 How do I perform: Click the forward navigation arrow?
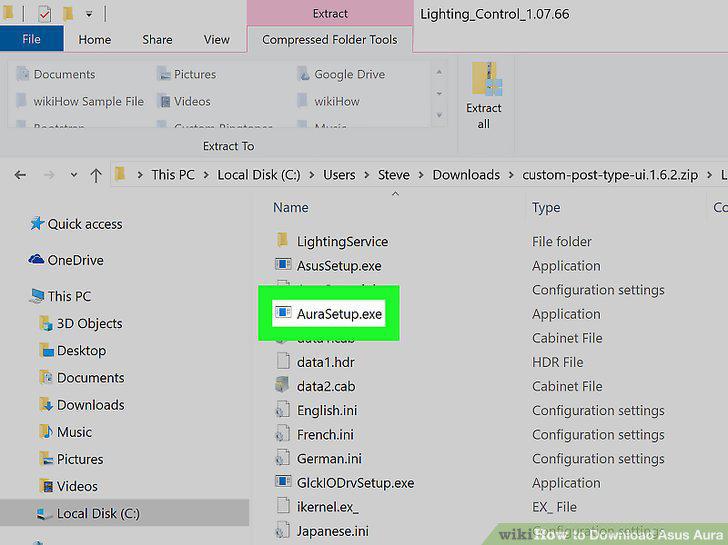point(49,175)
